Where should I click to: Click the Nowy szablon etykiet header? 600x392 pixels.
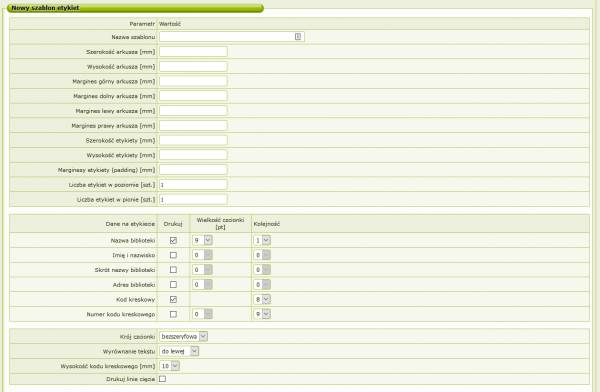pos(135,8)
